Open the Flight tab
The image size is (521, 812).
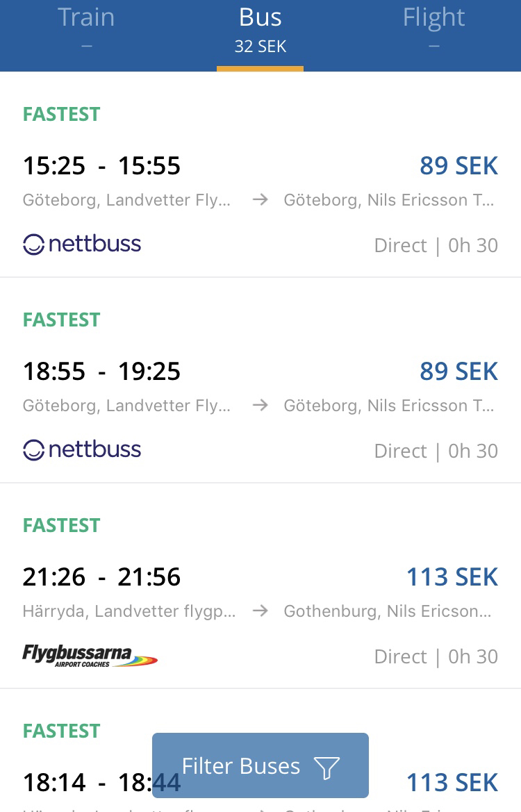(x=433, y=28)
